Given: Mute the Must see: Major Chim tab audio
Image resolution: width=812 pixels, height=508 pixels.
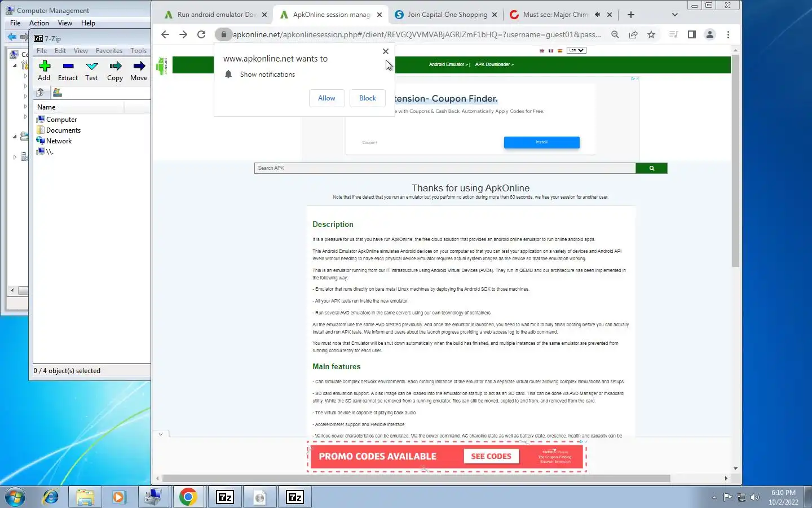Looking at the screenshot, I should click(597, 15).
